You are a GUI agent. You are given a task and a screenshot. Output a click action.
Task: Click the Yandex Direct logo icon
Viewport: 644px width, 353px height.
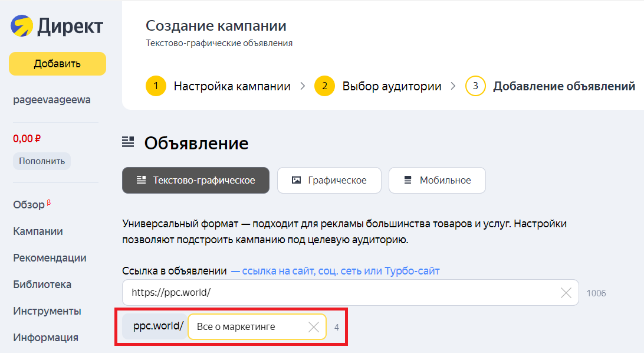(x=22, y=26)
